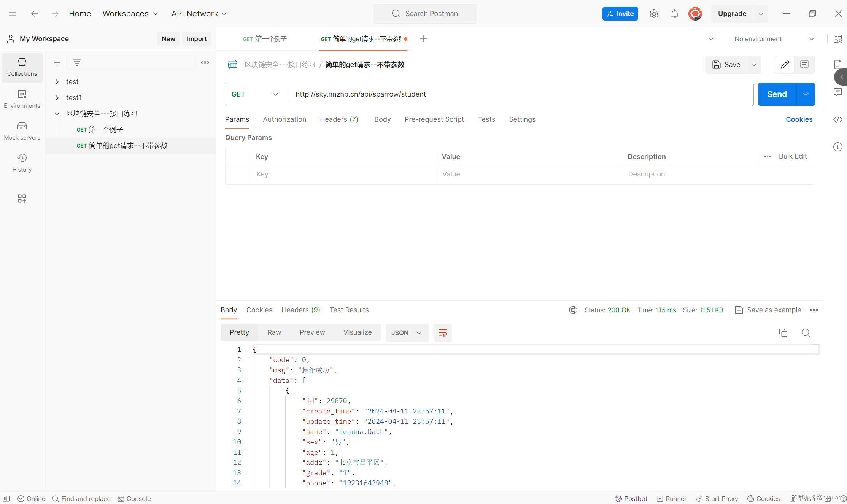Open History in the sidebar
This screenshot has width=847, height=504.
[x=22, y=163]
